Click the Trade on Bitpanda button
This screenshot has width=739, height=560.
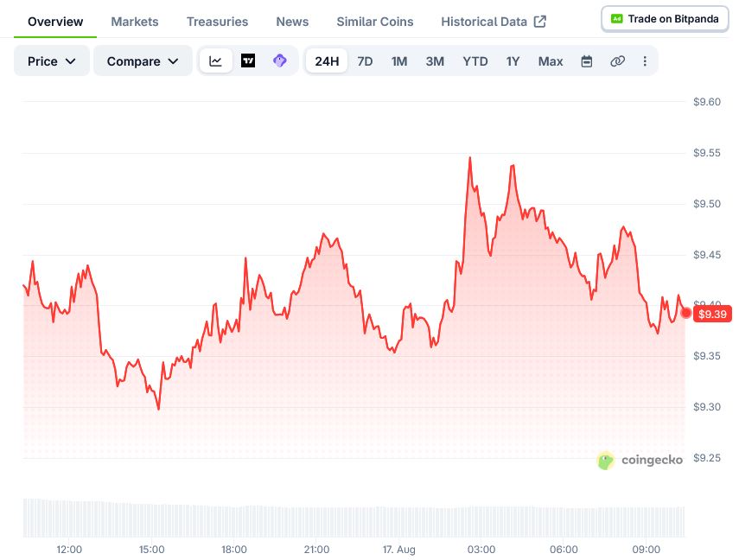(665, 19)
